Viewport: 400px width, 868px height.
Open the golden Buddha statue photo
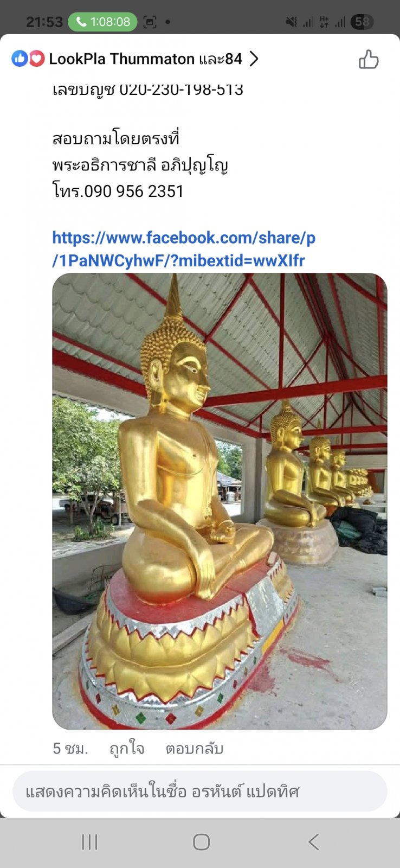pos(220,501)
